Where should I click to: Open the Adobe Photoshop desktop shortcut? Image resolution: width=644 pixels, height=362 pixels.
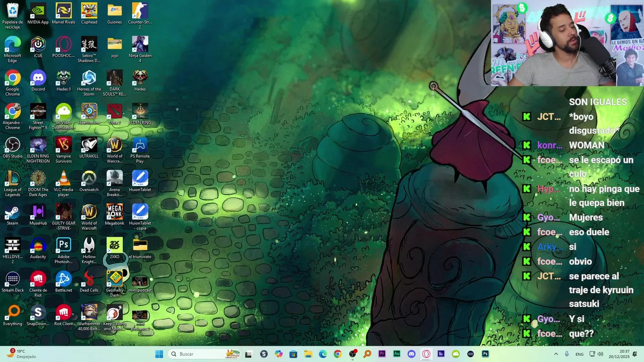tap(63, 250)
